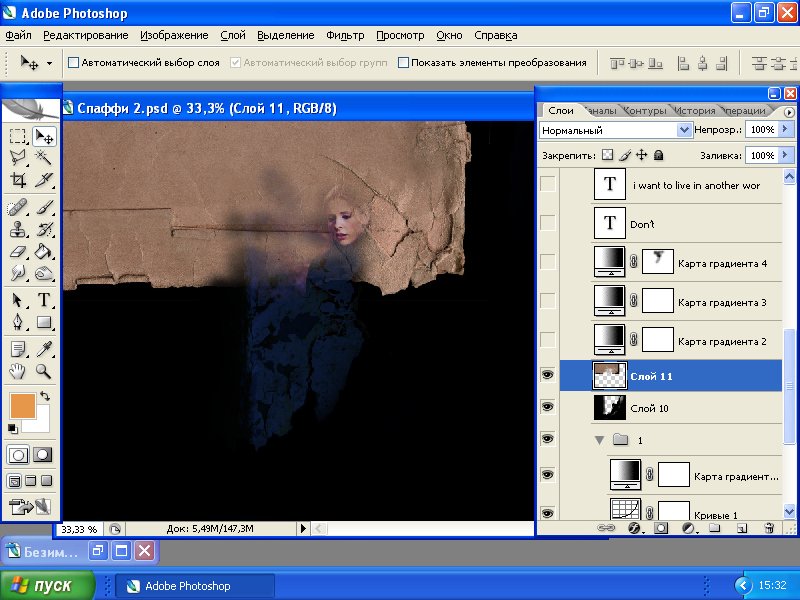Image resolution: width=800 pixels, height=600 pixels.
Task: Hide layer Слой 10 via eye icon
Action: pyautogui.click(x=546, y=407)
